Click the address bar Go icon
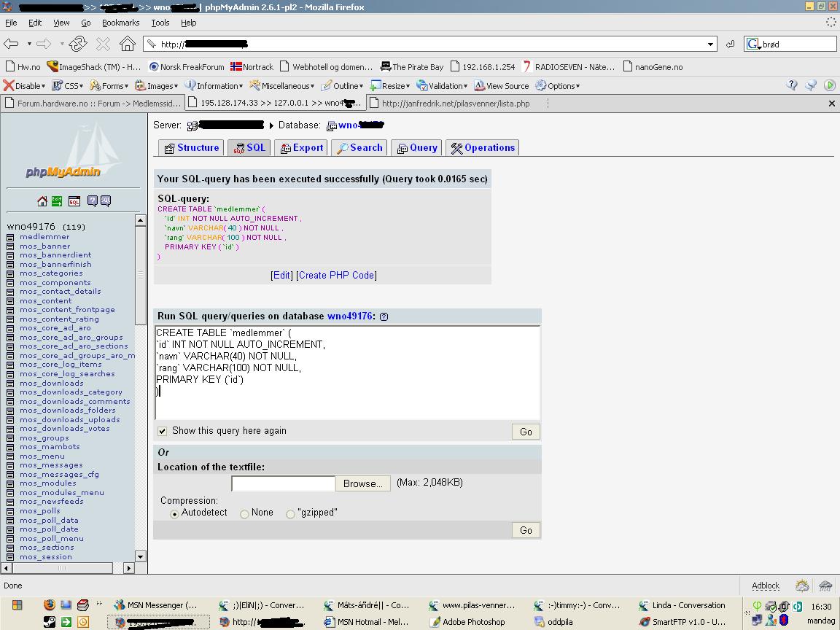Screen dimensions: 840x630 [730, 44]
